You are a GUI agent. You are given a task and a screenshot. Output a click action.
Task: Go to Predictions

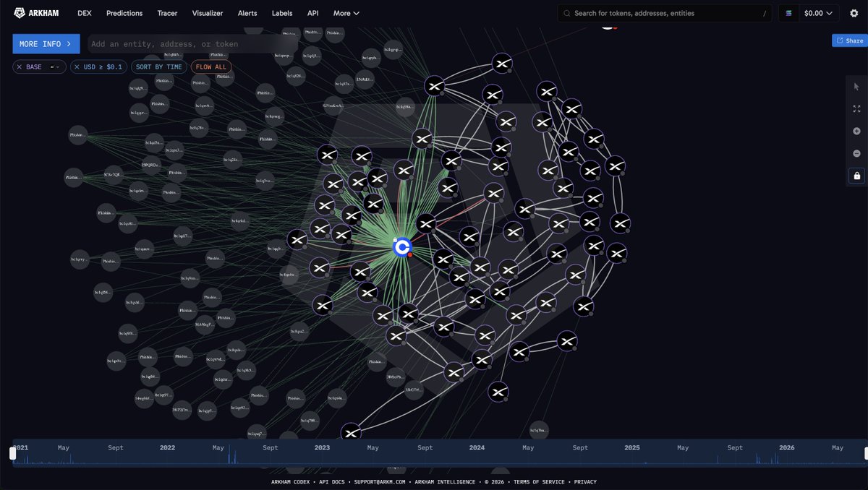[124, 13]
